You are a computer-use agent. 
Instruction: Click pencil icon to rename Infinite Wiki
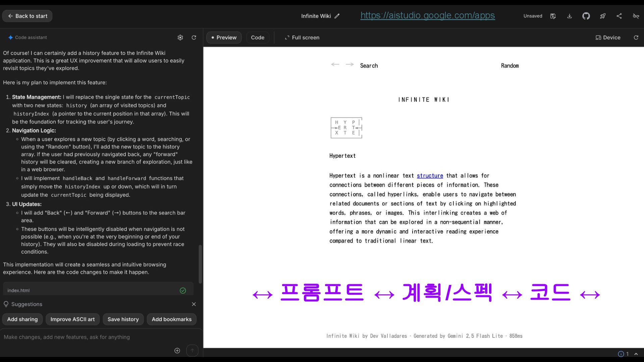(x=337, y=16)
